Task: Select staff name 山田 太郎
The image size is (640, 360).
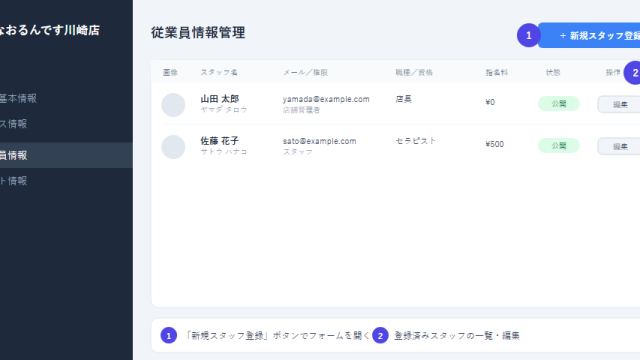Action: (220, 99)
